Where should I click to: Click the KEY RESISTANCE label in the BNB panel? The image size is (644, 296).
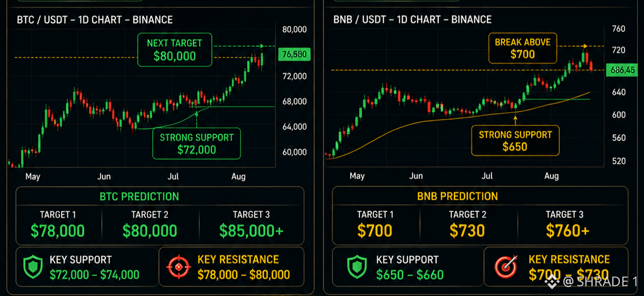pos(569,259)
